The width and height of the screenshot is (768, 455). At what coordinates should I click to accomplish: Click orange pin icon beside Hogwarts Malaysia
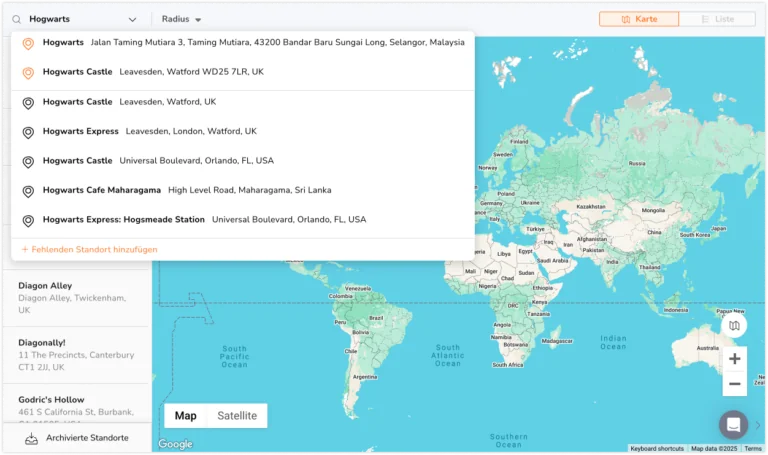(x=28, y=44)
